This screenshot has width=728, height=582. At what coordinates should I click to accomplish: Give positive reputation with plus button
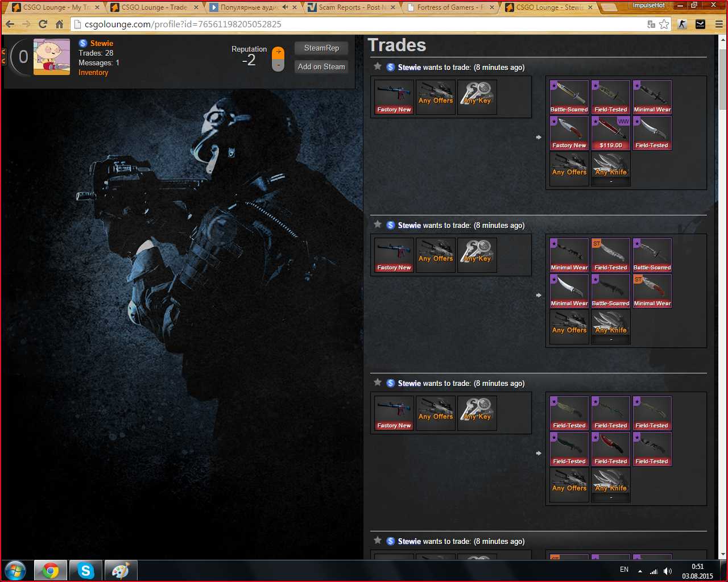[278, 52]
